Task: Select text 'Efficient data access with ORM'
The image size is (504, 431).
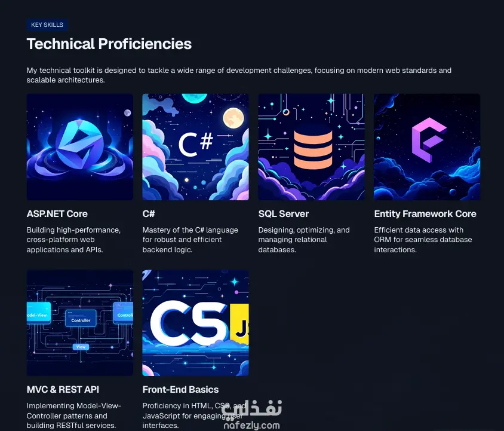Action: (x=419, y=235)
